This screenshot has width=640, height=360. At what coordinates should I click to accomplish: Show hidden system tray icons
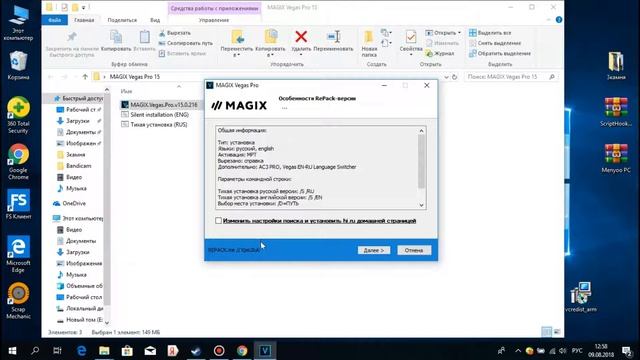518,351
